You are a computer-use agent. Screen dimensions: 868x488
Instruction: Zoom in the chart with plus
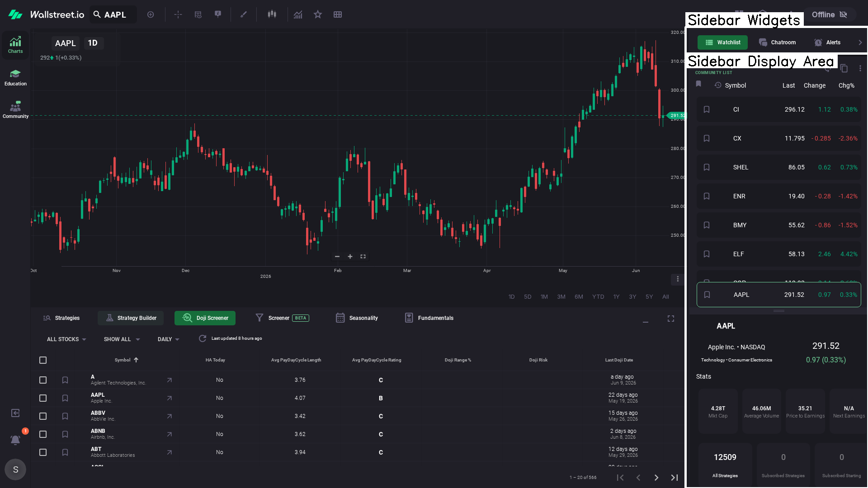tap(350, 257)
